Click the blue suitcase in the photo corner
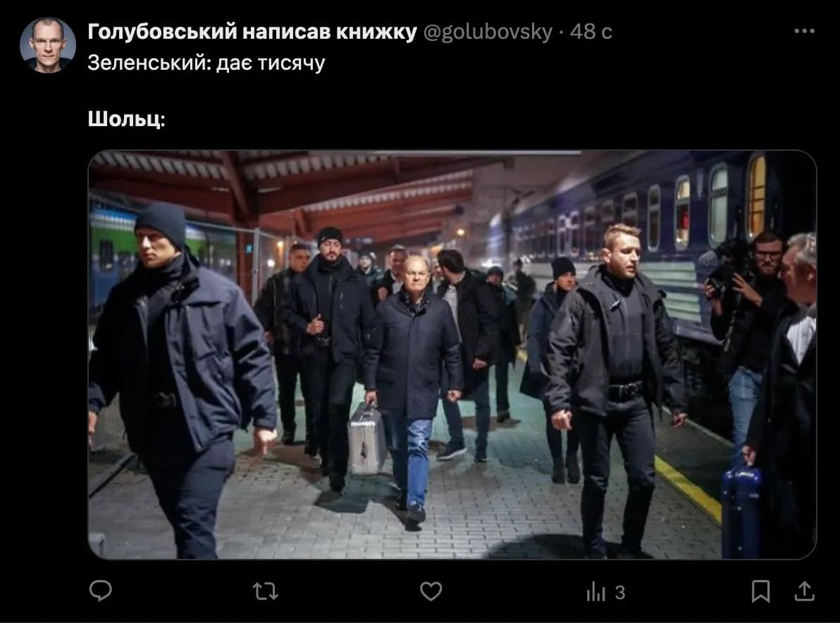This screenshot has width=840, height=623. point(741,512)
